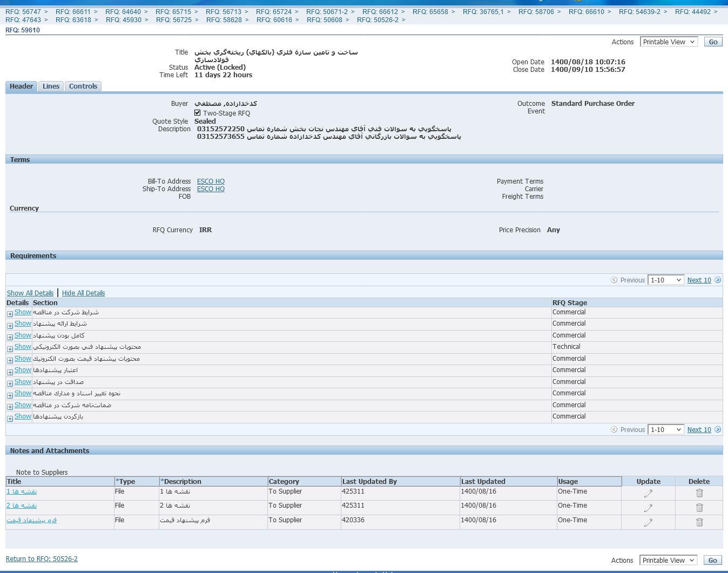728x573 pixels.
Task: Click top Previous arrow icon in Requirements
Action: pos(614,280)
